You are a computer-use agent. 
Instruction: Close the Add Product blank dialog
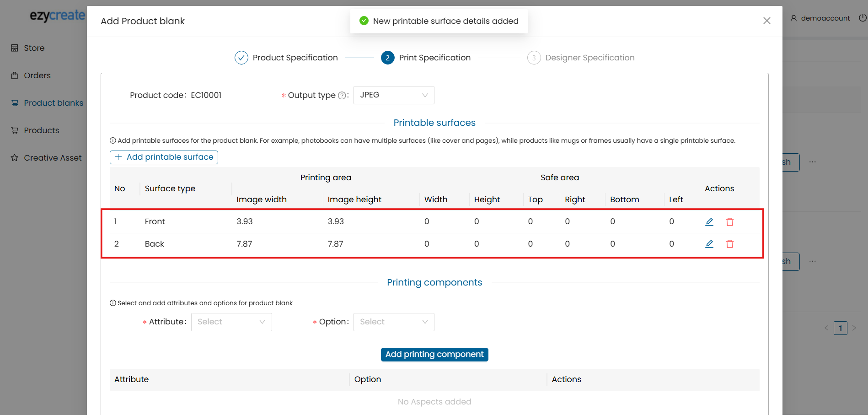[767, 21]
